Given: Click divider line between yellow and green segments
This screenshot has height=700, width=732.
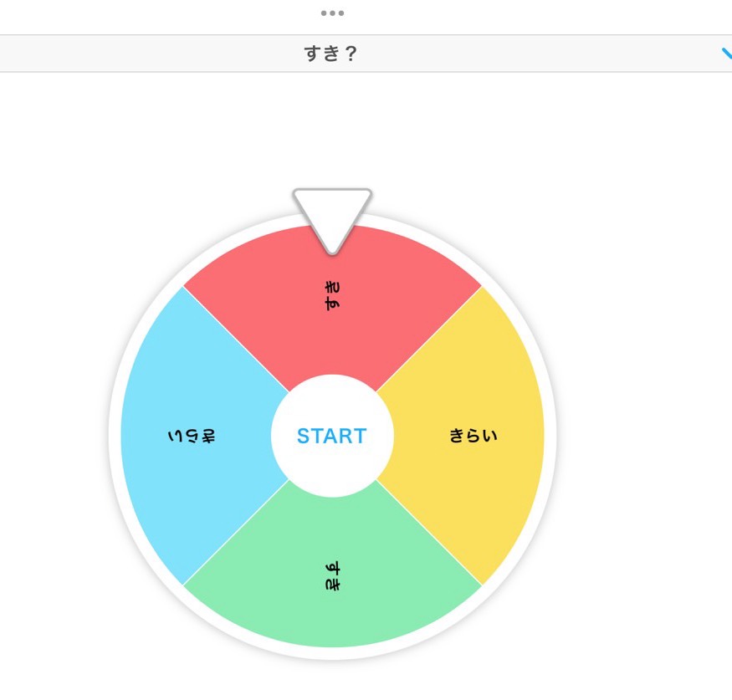Looking at the screenshot, I should [x=428, y=532].
